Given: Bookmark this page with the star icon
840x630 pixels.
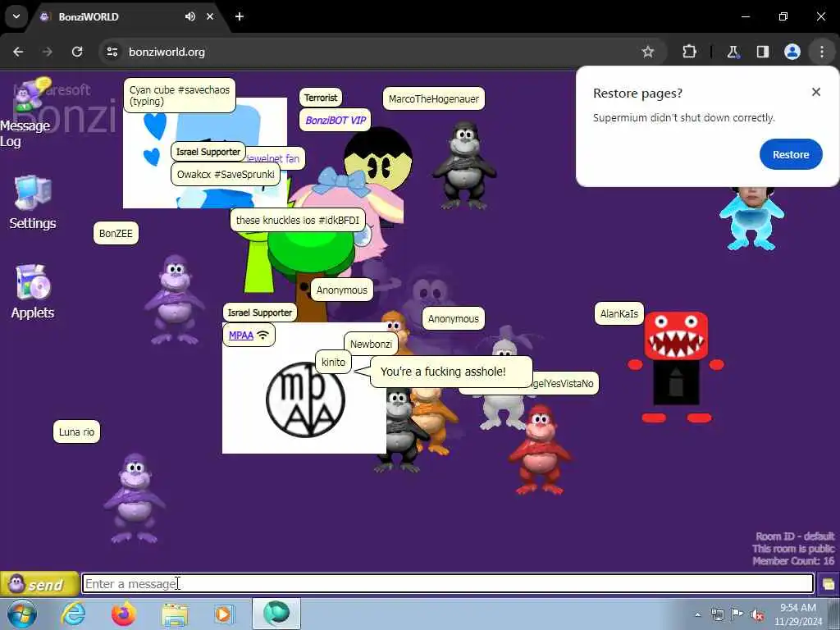Looking at the screenshot, I should tap(648, 52).
